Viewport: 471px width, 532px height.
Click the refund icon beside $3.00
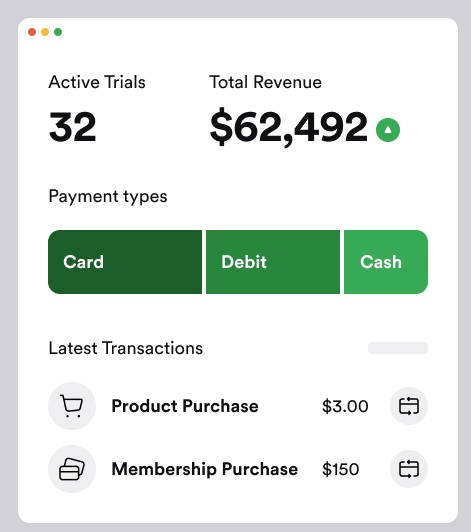click(409, 406)
